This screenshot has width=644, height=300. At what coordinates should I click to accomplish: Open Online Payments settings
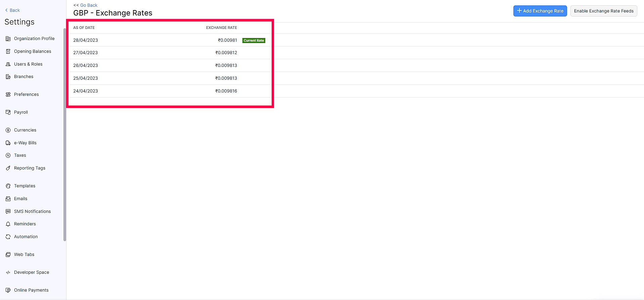pyautogui.click(x=31, y=290)
